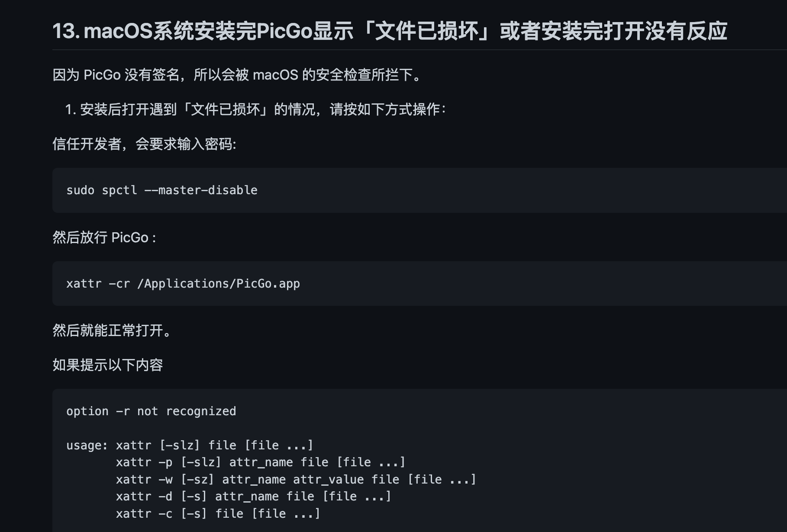Click the section 13 macOS heading
This screenshot has height=532, width=787.
tap(390, 31)
